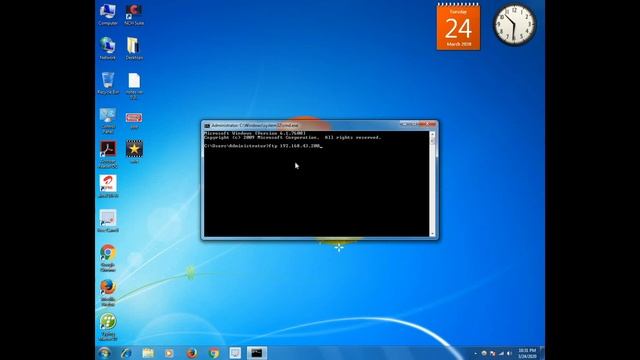Click the ftp command line in the console
Image resolution: width=640 pixels, height=360 pixels.
(263, 146)
